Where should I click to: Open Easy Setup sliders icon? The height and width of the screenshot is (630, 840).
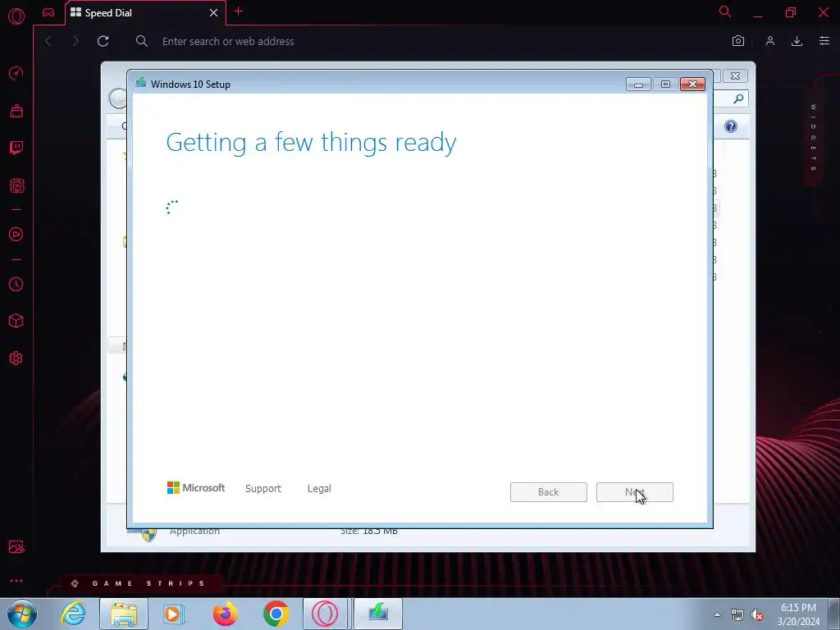tap(824, 41)
